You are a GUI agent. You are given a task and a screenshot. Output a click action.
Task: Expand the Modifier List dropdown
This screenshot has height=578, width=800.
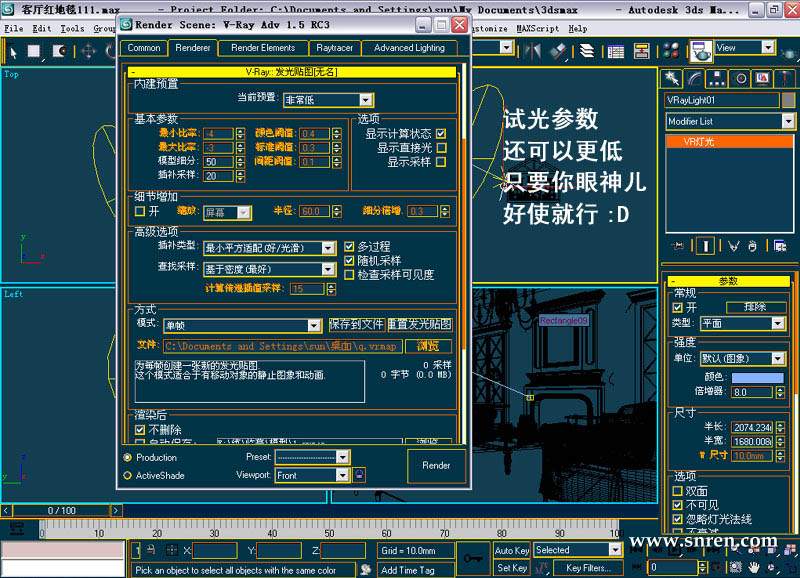(730, 121)
